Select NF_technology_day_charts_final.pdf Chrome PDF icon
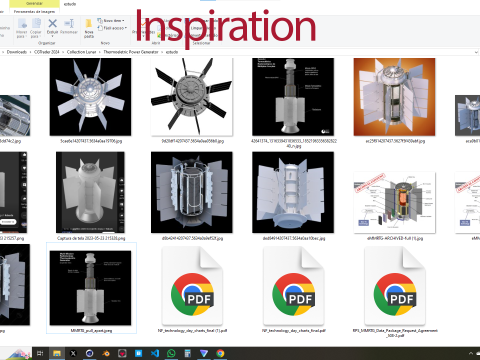480x360 pixels. [x=294, y=286]
